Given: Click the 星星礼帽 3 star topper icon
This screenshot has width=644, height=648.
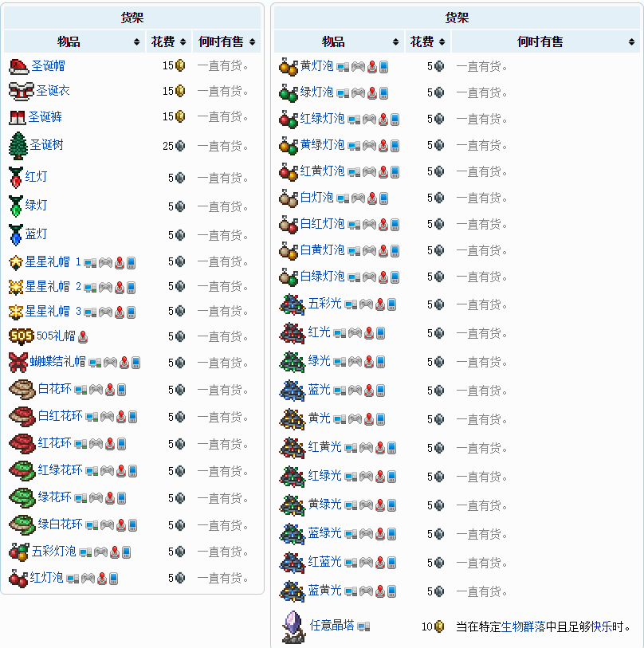Looking at the screenshot, I should click(16, 312).
